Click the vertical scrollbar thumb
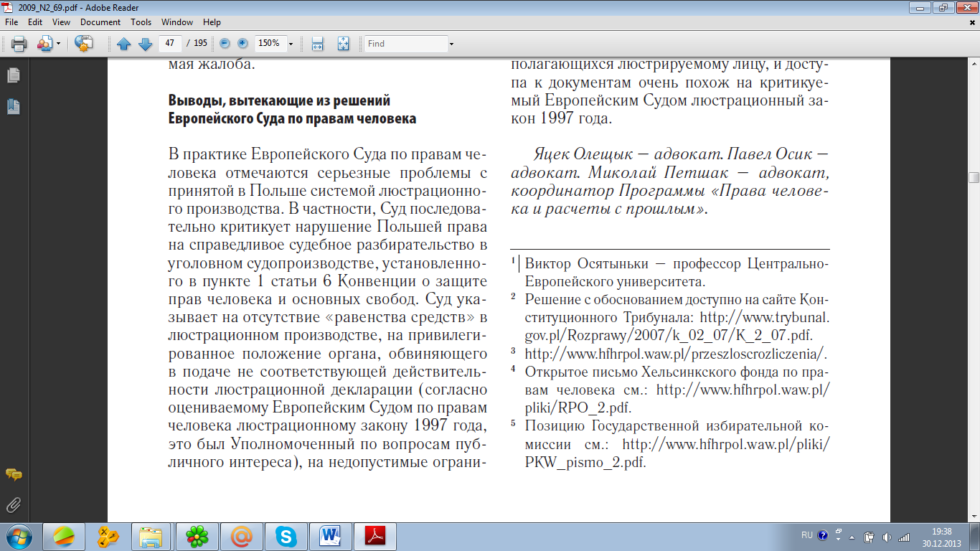The width and height of the screenshot is (980, 551). tap(974, 177)
